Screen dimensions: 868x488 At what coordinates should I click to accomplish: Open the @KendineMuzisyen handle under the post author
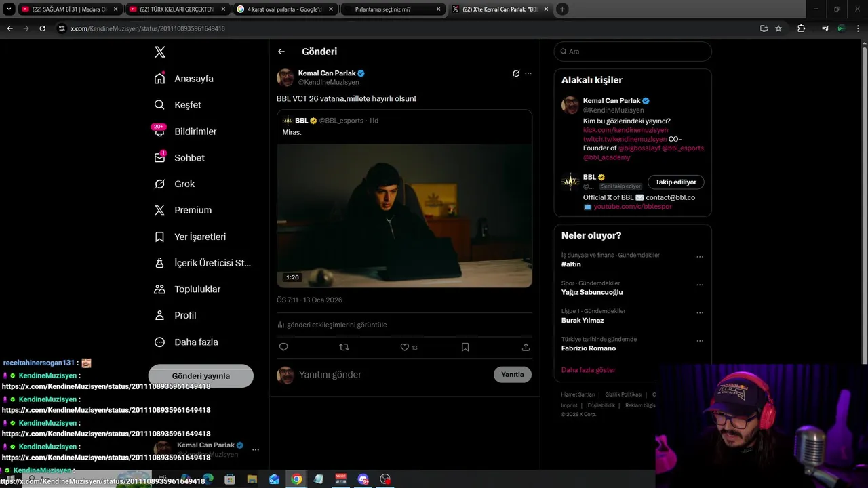point(329,82)
